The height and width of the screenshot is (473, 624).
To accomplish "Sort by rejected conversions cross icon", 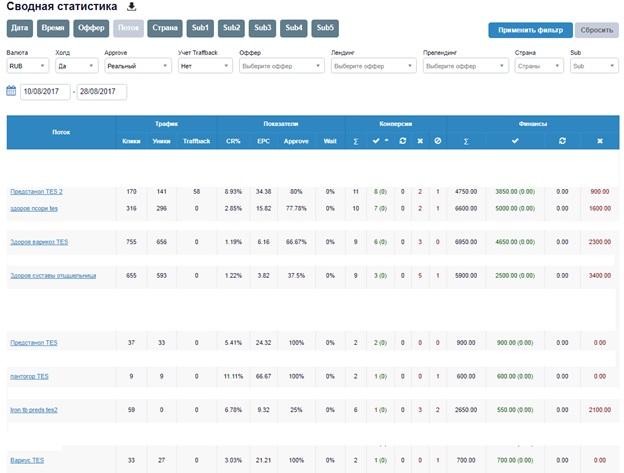I will (x=420, y=141).
